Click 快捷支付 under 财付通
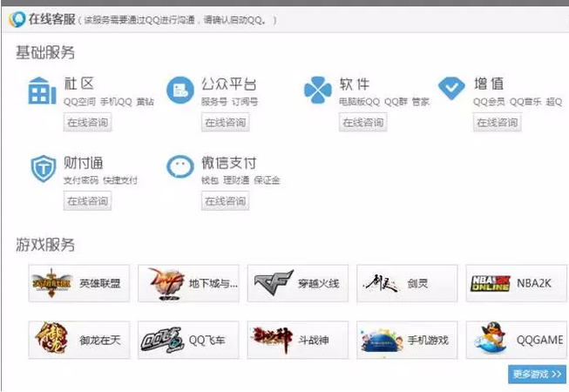 coord(120,180)
